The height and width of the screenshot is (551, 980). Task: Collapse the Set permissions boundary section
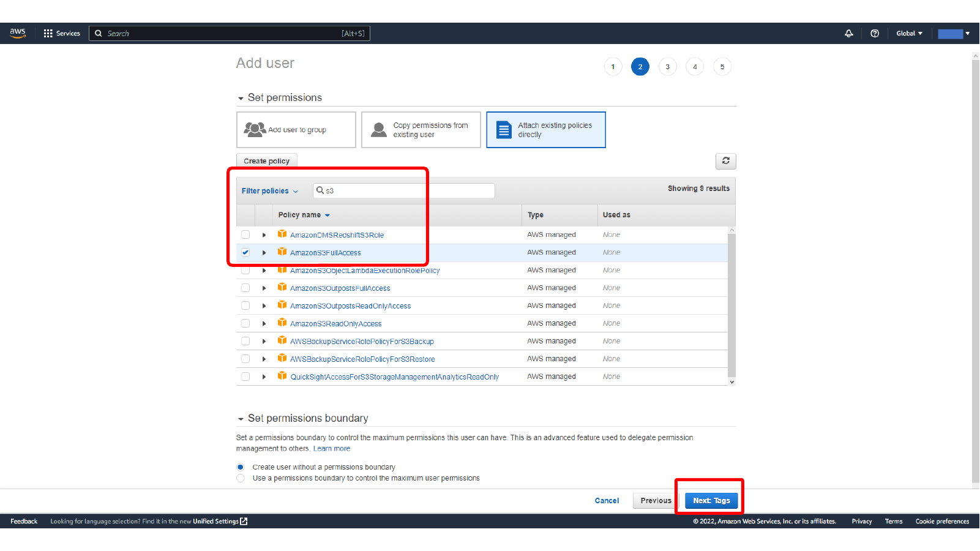[x=241, y=419]
